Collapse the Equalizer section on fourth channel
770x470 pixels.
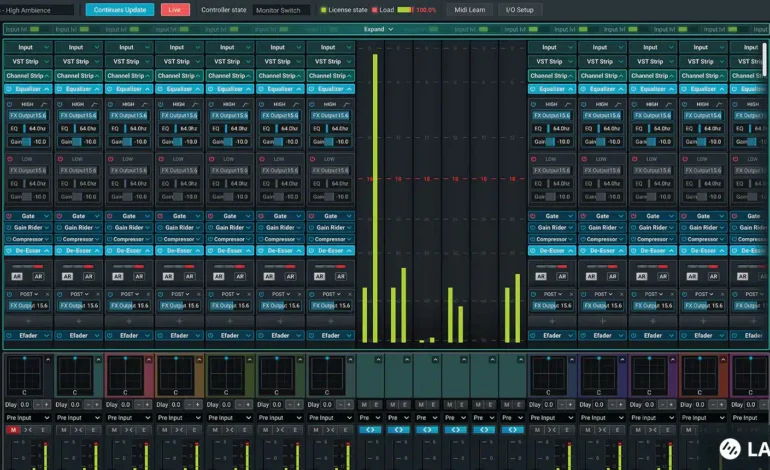(180, 89)
